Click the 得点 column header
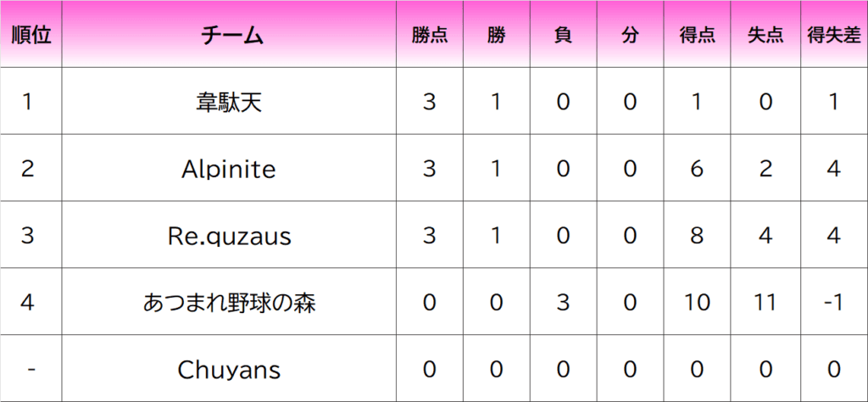Screen dimensions: 868x402 pos(697,35)
